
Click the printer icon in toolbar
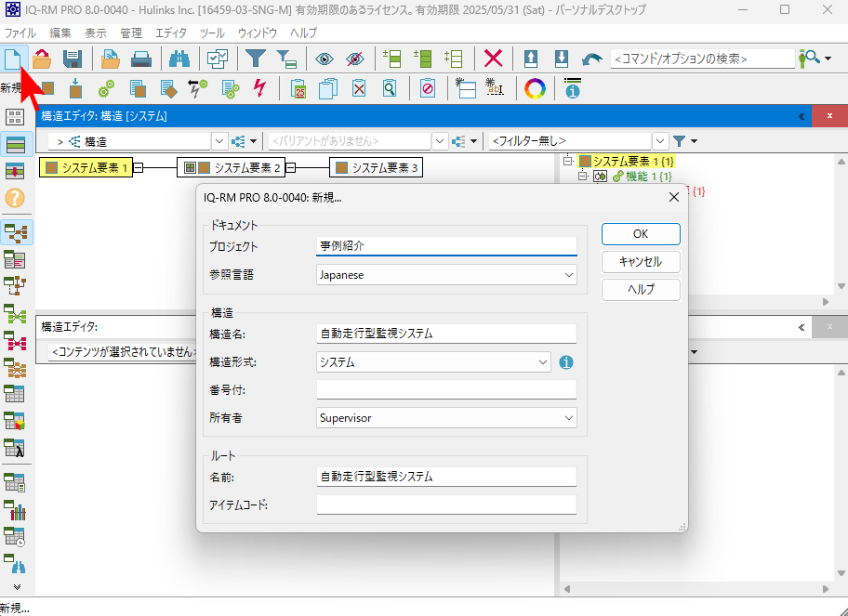tap(141, 59)
